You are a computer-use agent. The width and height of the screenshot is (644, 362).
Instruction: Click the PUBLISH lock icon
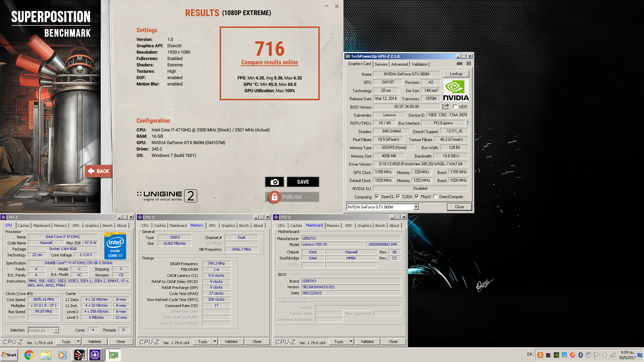(x=274, y=197)
